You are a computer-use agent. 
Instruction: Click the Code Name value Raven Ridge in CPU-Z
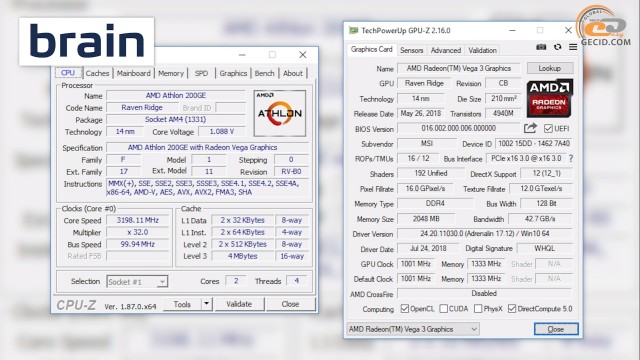(x=142, y=107)
